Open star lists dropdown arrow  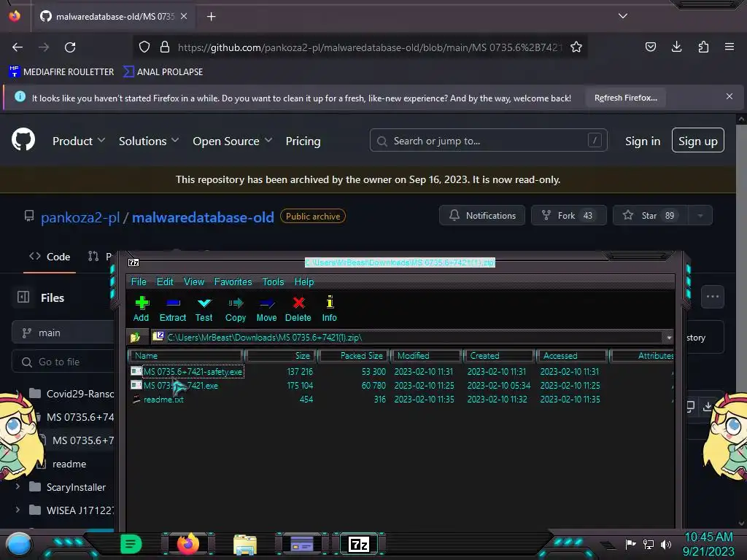coord(700,216)
